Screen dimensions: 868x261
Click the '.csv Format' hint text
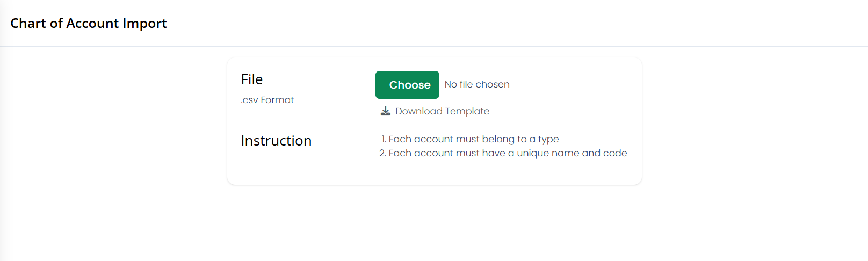click(267, 100)
